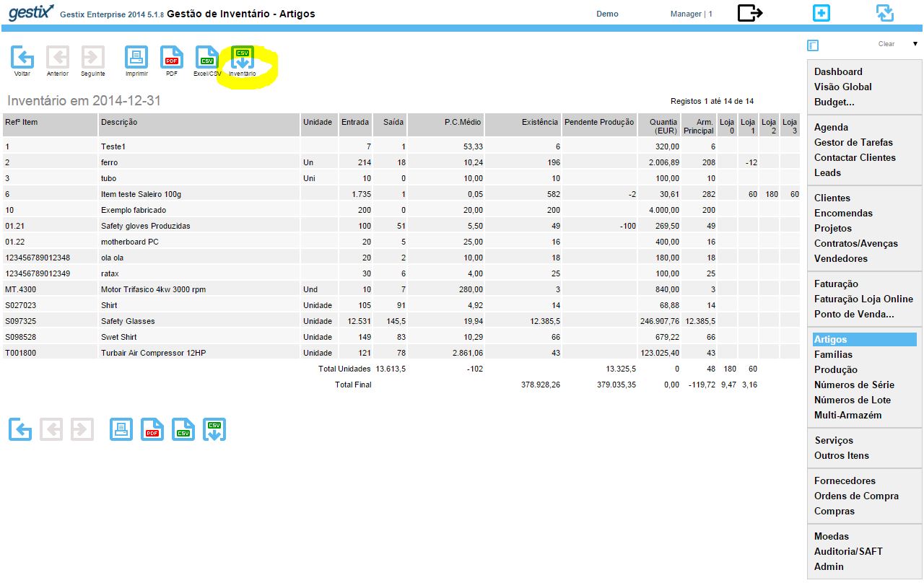Screen dimensions: 924x588
Task: Export to PDF using top toolbar icon
Action: [x=172, y=57]
